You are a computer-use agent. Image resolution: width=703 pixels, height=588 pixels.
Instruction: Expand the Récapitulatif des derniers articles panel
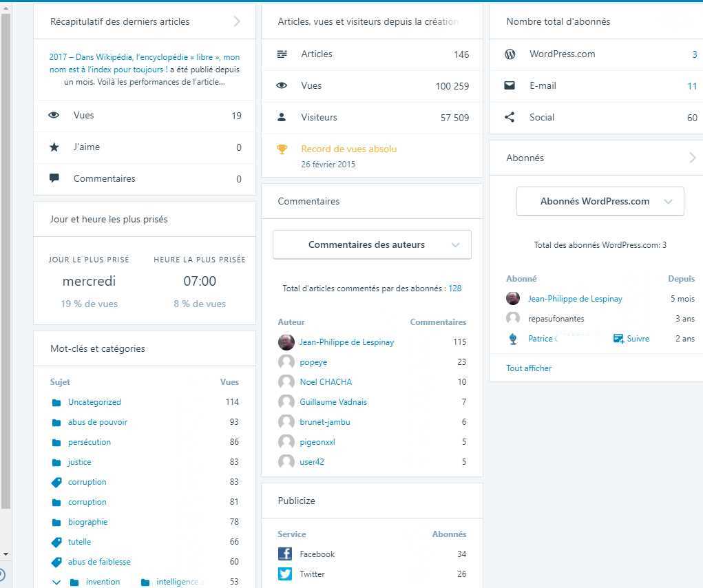tap(237, 21)
